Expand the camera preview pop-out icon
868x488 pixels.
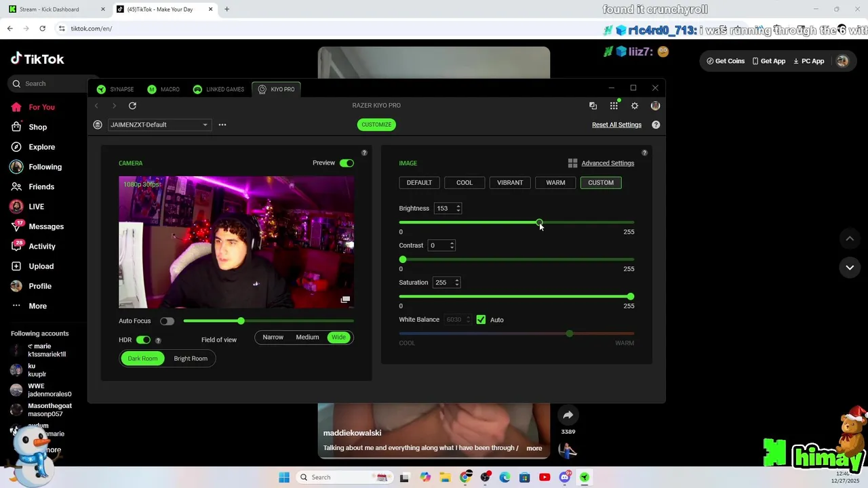[x=345, y=300]
